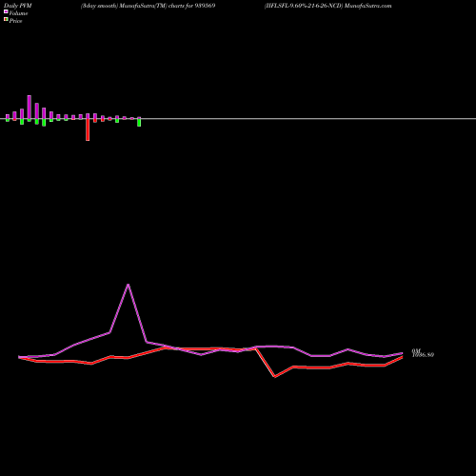Click the 1086.80 price value label
476x476 pixels.
point(423,355)
